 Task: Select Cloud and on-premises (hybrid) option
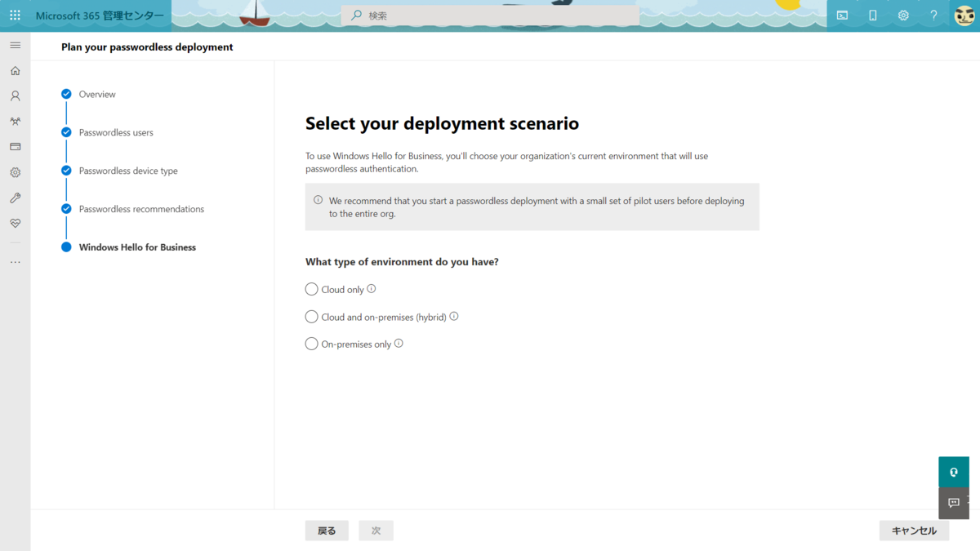(x=311, y=317)
